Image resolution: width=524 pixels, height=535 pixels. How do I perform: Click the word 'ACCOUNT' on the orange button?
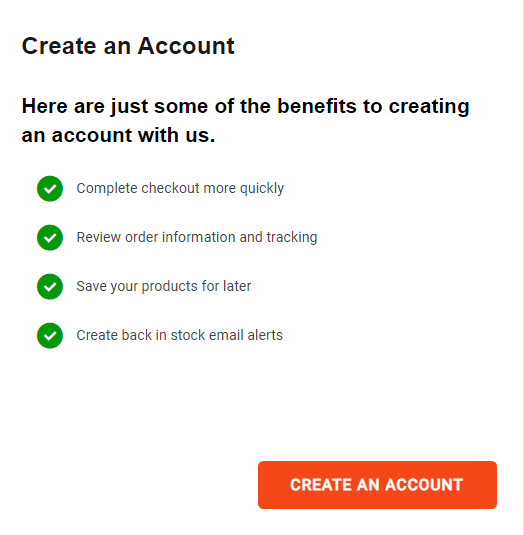tap(424, 485)
